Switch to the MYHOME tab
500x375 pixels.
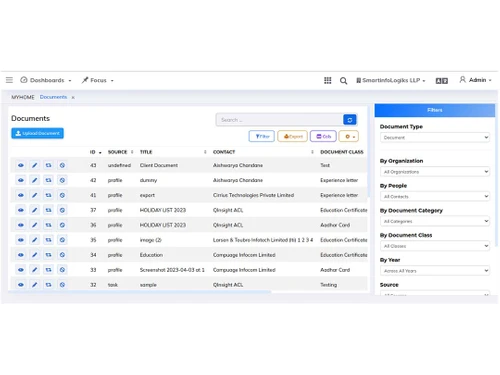[x=23, y=97]
